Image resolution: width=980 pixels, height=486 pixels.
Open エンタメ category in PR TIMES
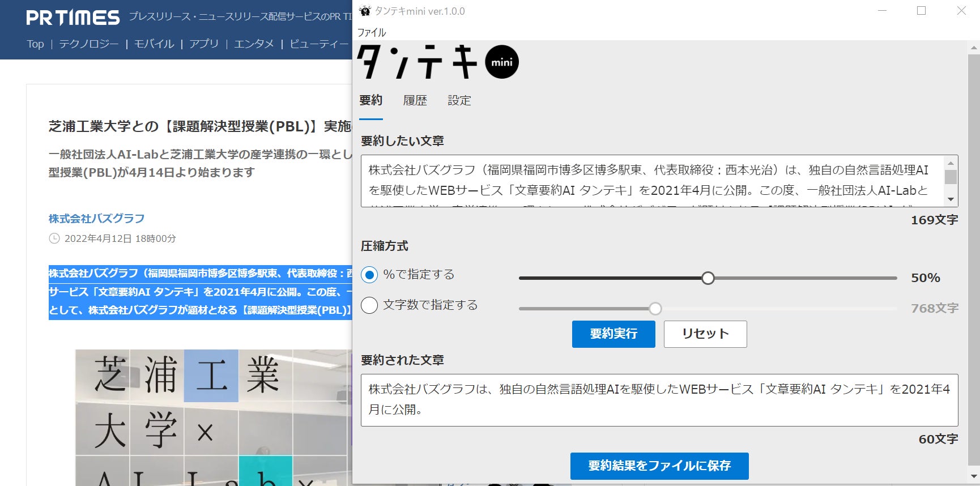point(254,44)
